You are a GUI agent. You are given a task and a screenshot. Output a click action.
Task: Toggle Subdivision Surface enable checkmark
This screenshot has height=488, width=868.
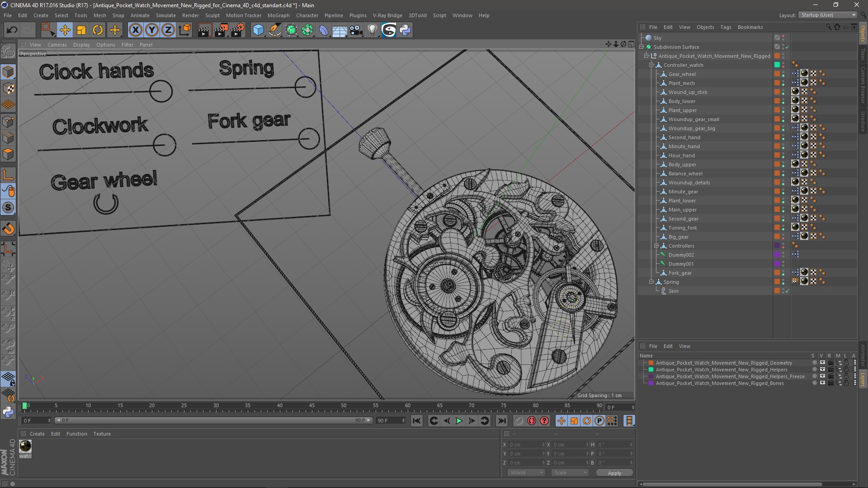[x=787, y=47]
